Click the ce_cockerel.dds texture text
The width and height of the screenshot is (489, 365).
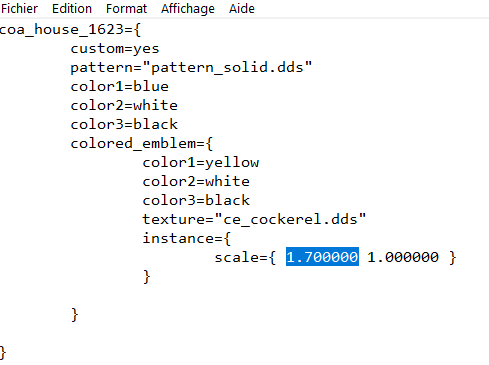tap(290, 219)
